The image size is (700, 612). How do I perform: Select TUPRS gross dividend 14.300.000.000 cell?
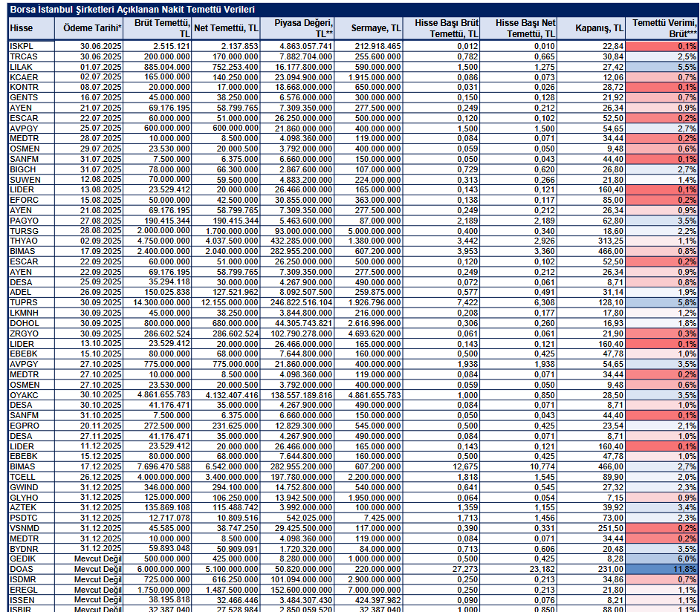[x=157, y=302]
